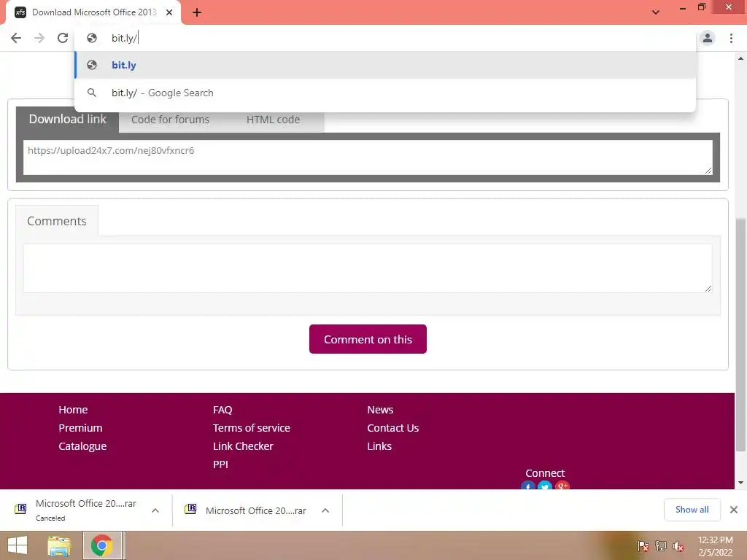
Task: Click the taskbar clock showing 12:32 PM
Action: [x=715, y=546]
